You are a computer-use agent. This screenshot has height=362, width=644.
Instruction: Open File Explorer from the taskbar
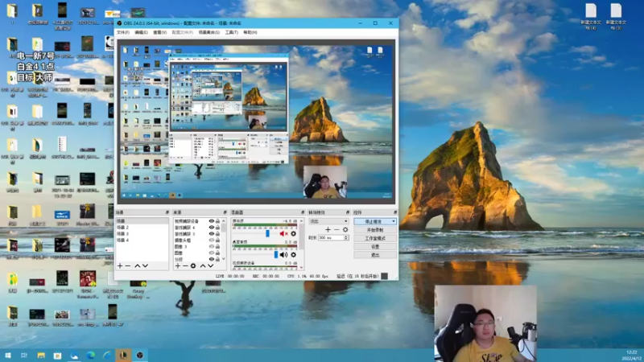click(x=41, y=355)
